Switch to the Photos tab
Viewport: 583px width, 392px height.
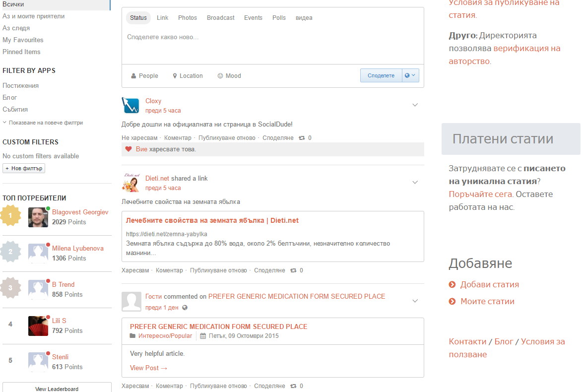tap(188, 18)
